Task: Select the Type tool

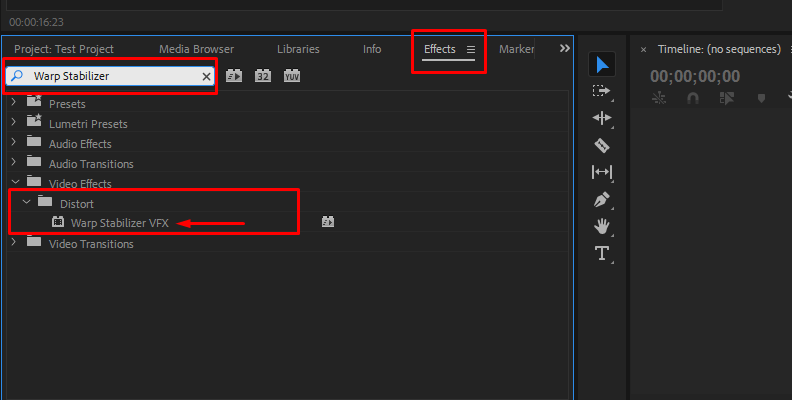Action: (602, 253)
